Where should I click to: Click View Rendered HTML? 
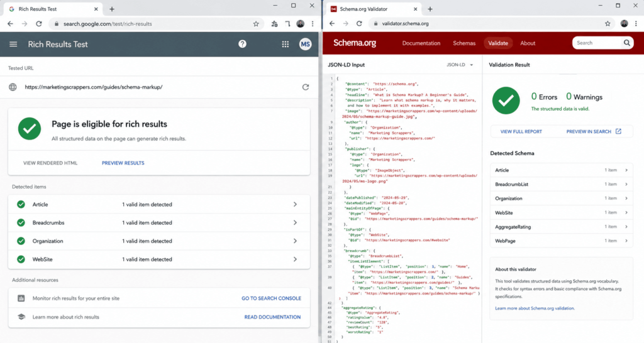[x=50, y=163]
